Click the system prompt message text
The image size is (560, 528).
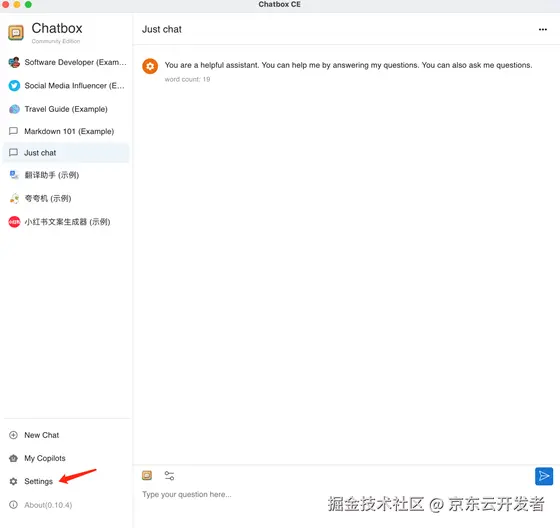[348, 65]
